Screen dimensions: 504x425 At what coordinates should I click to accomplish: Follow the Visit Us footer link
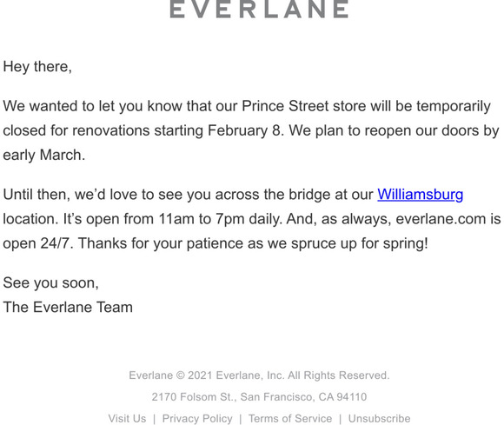127,419
